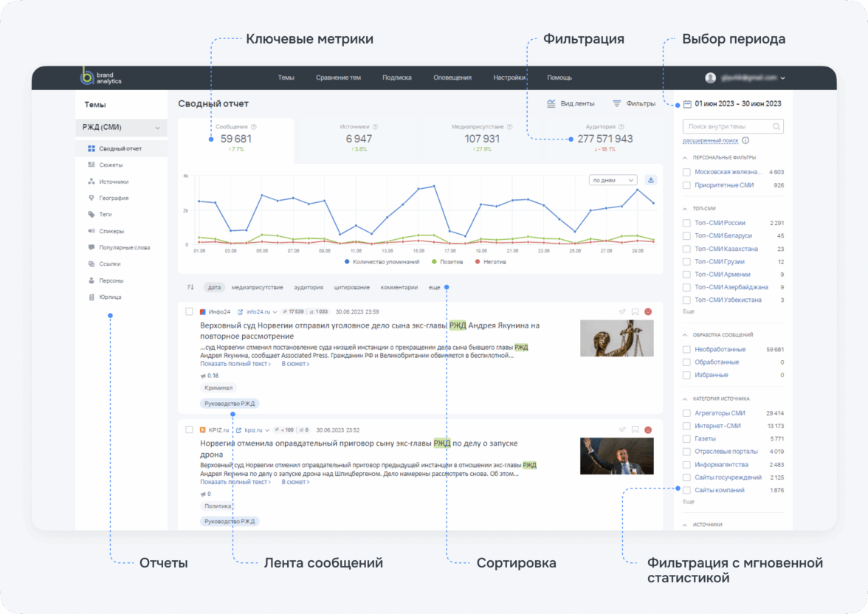Open the по дням chart interval dropdown
The height and width of the screenshot is (614, 868).
pyautogui.click(x=613, y=179)
